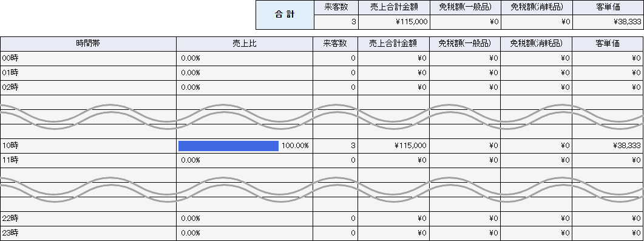Select the summary 売上合計金額 header
644x241 pixels.
[x=394, y=7]
